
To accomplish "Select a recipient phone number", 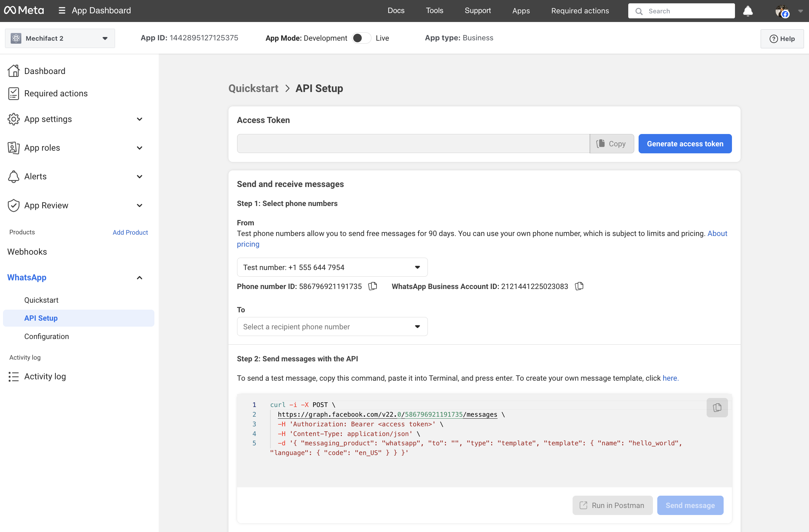I will click(x=332, y=326).
